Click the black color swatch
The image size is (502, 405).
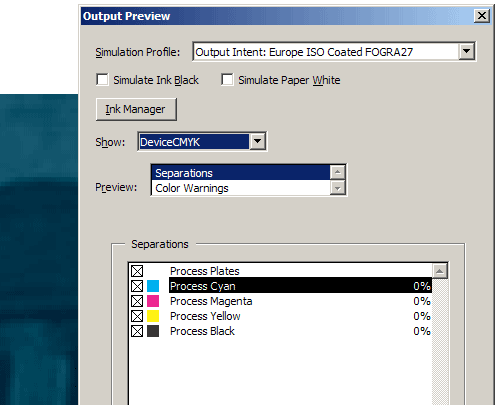click(153, 331)
